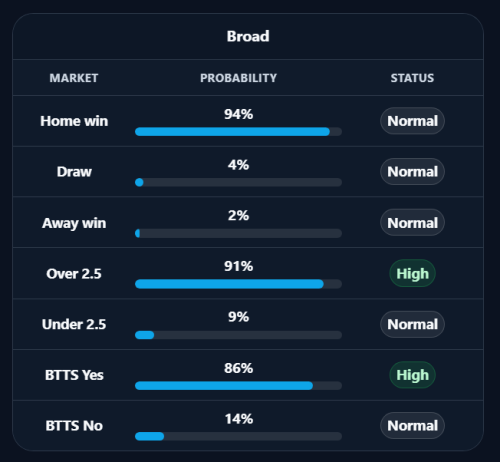Select the MARKET column header

pyautogui.click(x=74, y=78)
